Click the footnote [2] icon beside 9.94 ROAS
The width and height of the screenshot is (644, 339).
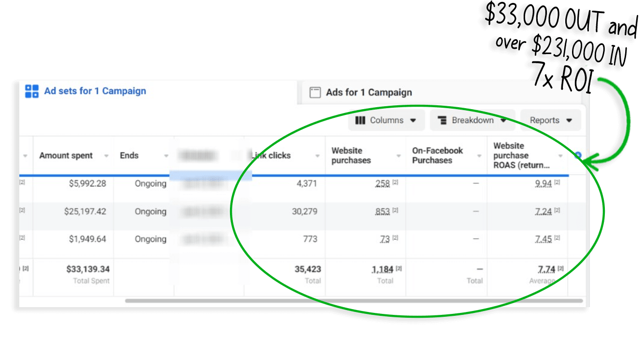pos(557,183)
